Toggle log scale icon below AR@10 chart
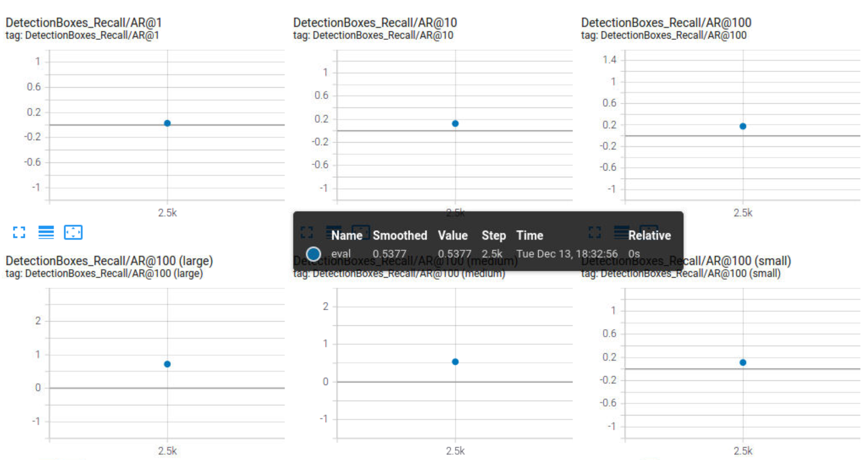 pos(333,232)
